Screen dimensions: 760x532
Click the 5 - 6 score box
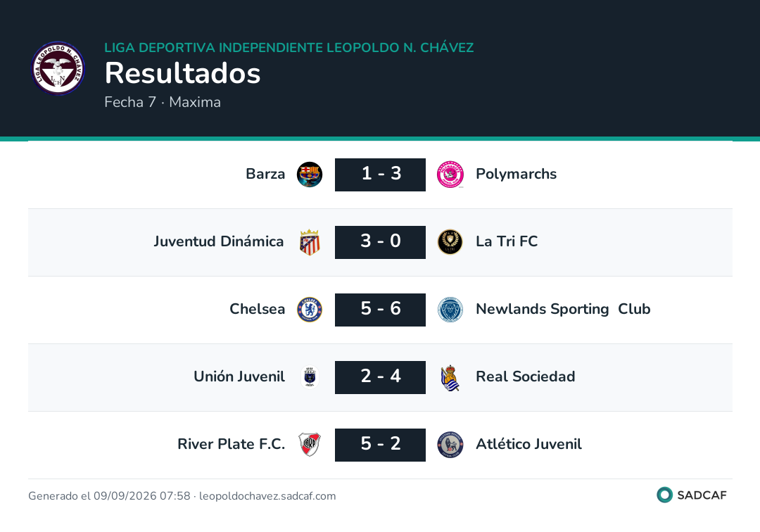point(381,310)
